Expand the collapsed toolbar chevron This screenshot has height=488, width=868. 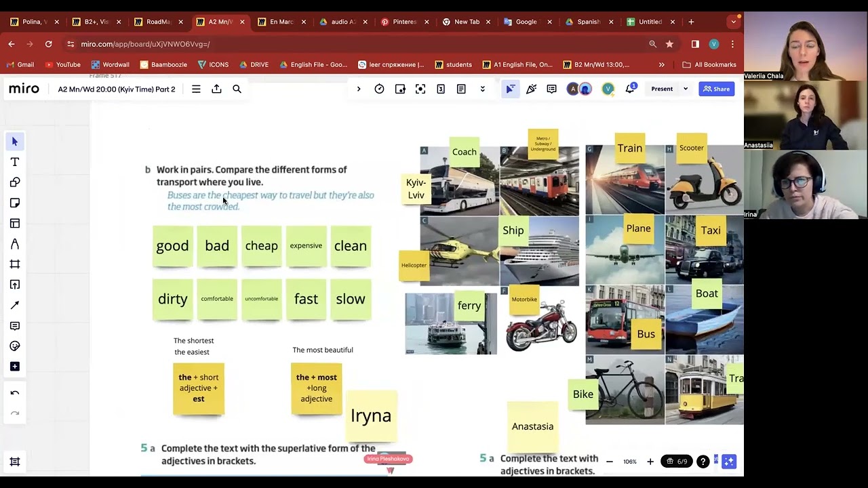point(359,89)
